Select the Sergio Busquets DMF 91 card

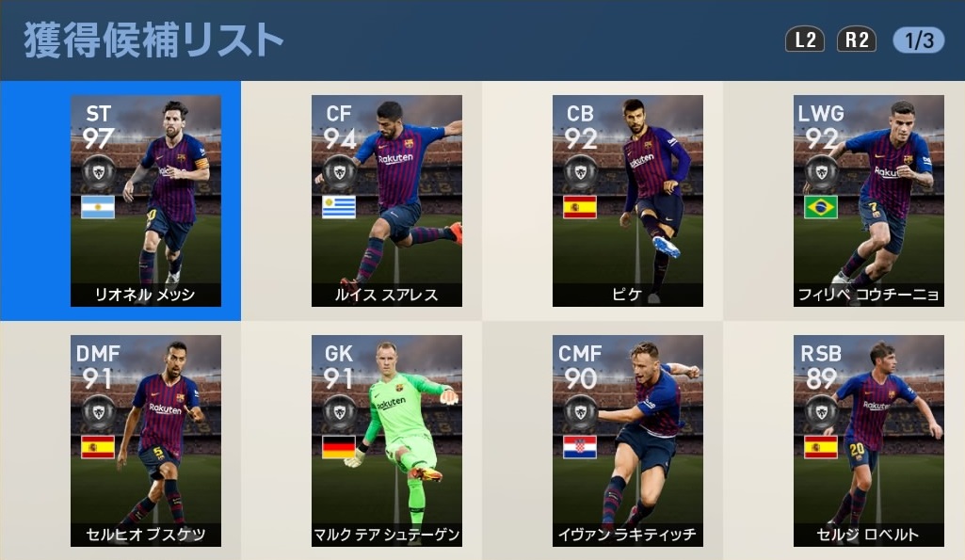tap(146, 440)
